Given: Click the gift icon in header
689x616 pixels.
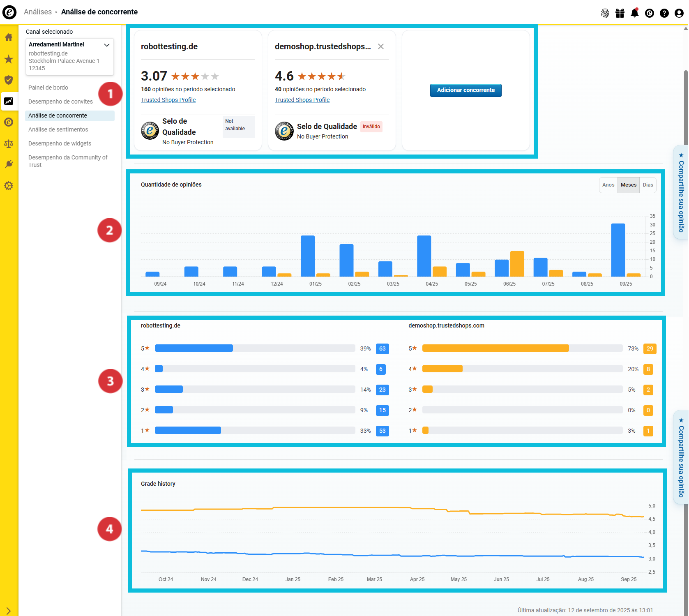Looking at the screenshot, I should [x=620, y=13].
